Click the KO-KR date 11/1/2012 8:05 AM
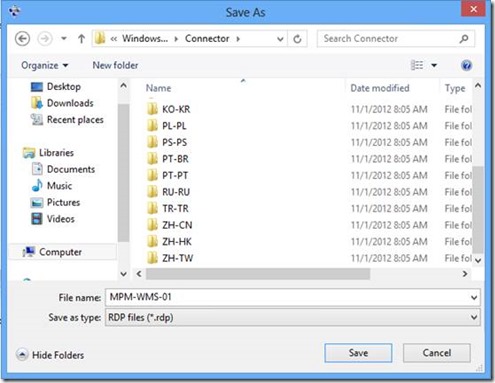Image resolution: width=495 pixels, height=383 pixels. click(x=389, y=109)
